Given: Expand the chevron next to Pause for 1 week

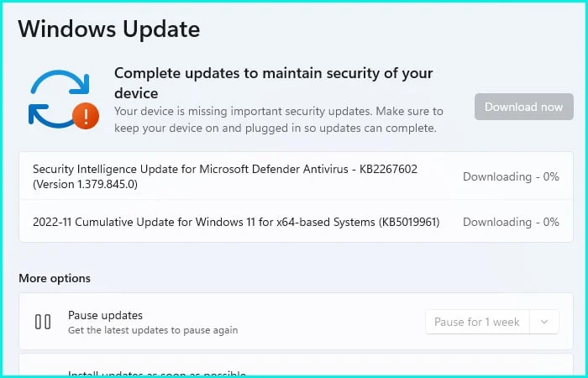Looking at the screenshot, I should point(545,322).
